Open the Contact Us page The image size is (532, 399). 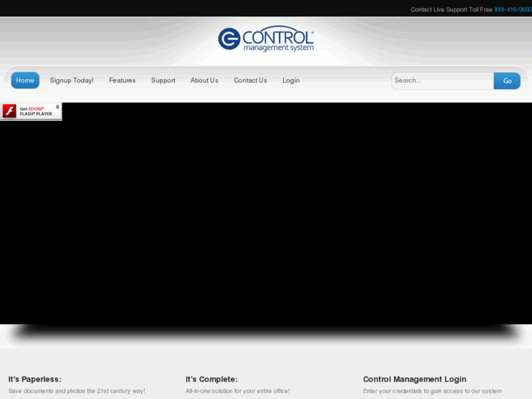pyautogui.click(x=250, y=81)
